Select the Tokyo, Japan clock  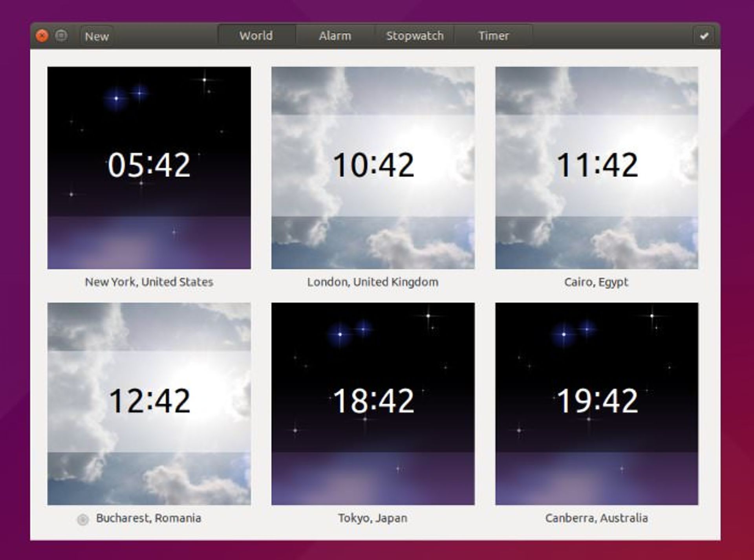pyautogui.click(x=373, y=401)
